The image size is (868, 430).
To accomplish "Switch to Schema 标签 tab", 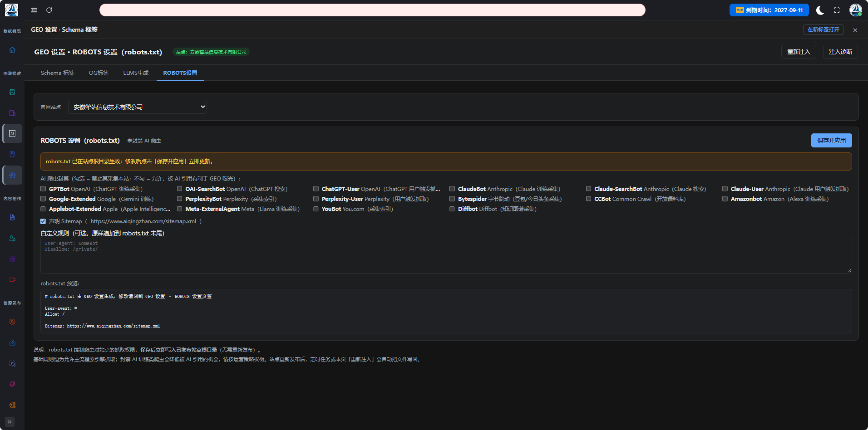I will coord(57,73).
